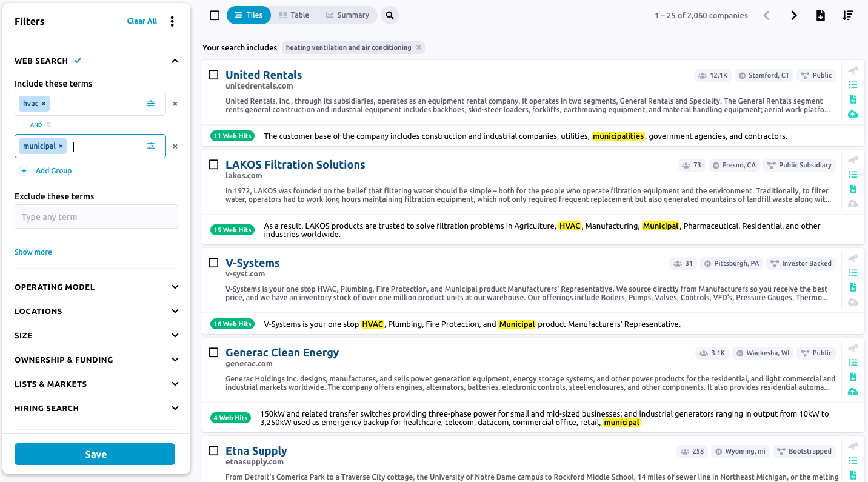Viewport: 868px width, 482px height.
Task: Click the 11 Web Hits badge
Action: click(x=232, y=136)
